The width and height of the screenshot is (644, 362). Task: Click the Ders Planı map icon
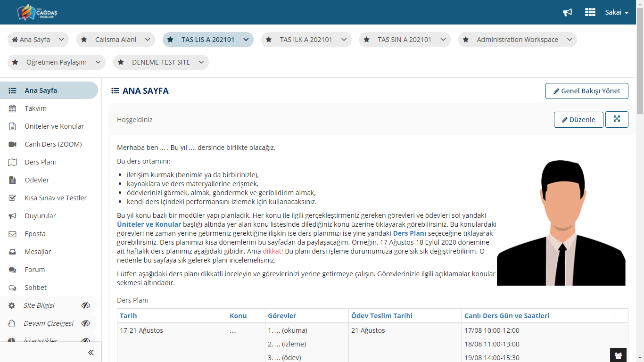tap(13, 162)
